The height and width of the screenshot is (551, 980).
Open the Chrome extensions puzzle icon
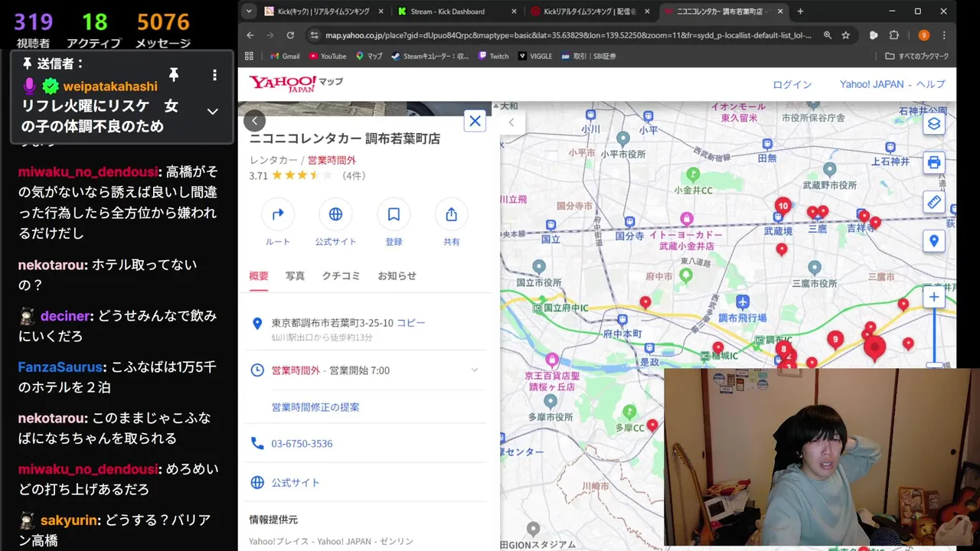[893, 35]
